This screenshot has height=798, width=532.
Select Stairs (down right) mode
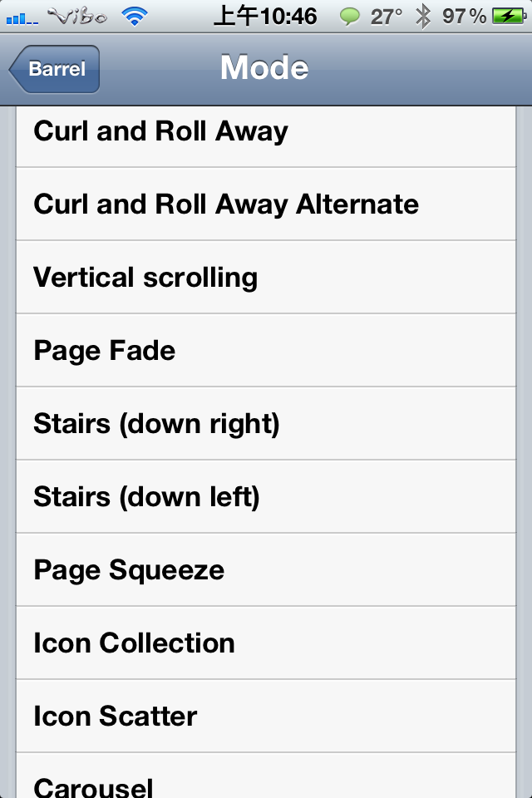coord(266,423)
